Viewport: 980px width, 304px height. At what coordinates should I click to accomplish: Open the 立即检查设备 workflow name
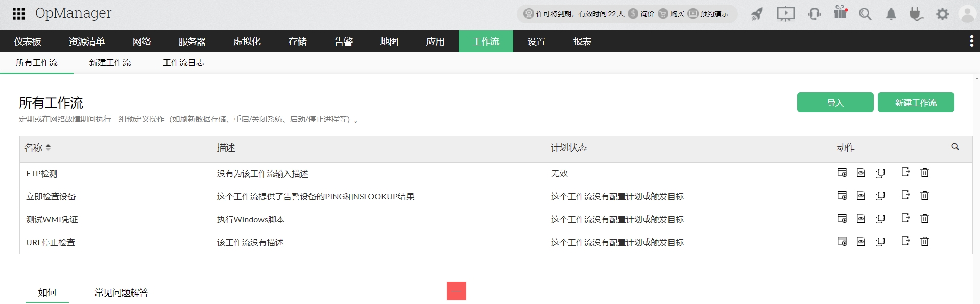(x=51, y=197)
